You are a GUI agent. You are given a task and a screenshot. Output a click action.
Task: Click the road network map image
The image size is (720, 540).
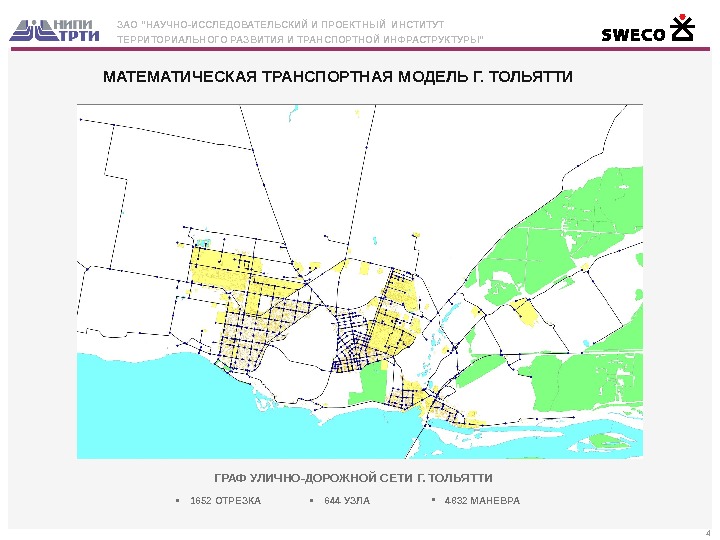point(360,281)
